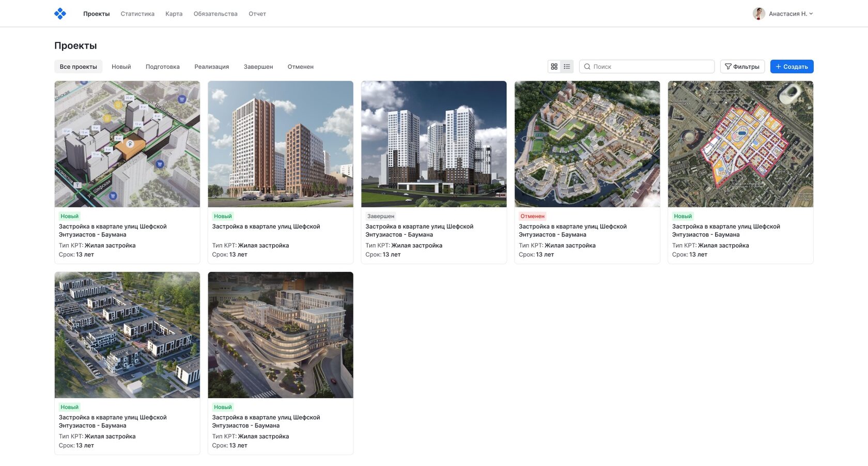The image size is (868, 466).
Task: Open the satellite map with red outline thumbnail
Action: (740, 144)
